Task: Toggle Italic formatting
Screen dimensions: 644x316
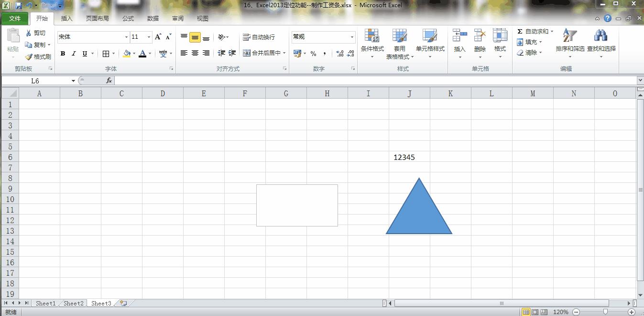Action: click(x=74, y=54)
